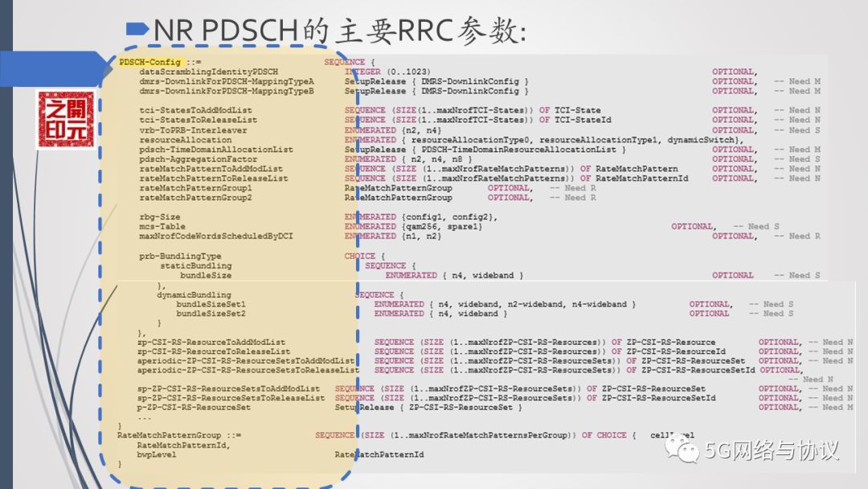
Task: Click the slide title "NR PDSCH的主要RRC参数"
Action: [x=339, y=31]
